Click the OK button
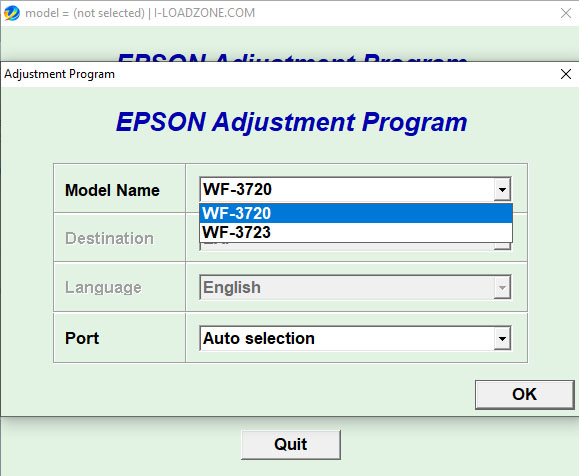Screen dimensions: 579x476 coord(524,394)
